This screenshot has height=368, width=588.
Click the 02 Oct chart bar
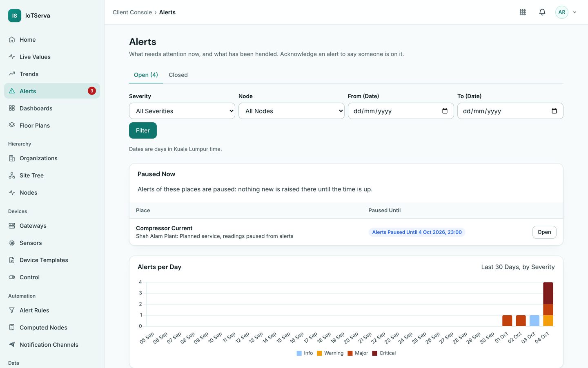click(521, 321)
